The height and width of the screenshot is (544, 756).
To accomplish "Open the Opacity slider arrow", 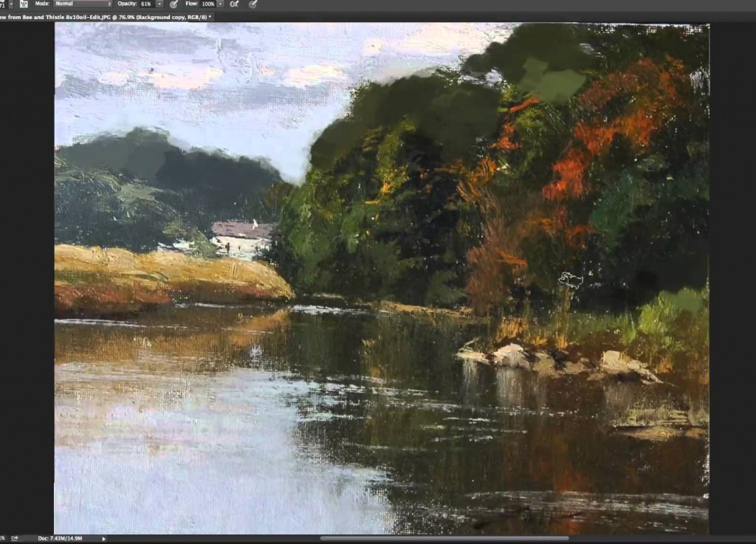I will coord(159,4).
